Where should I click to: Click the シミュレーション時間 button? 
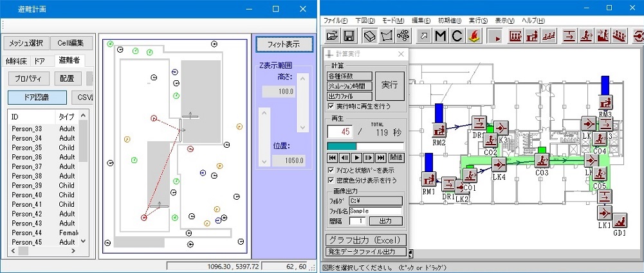click(349, 86)
